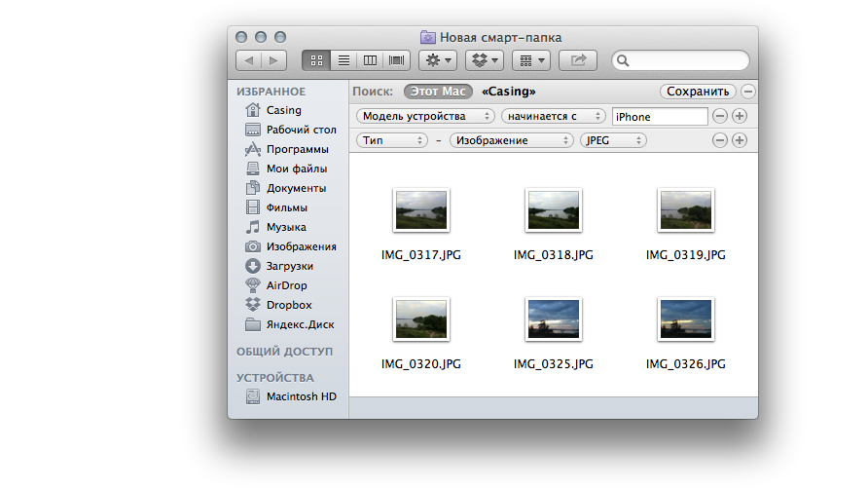Select the IMG_0325.JPG thumbnail
Image resolution: width=868 pixels, height=488 pixels.
click(x=553, y=319)
